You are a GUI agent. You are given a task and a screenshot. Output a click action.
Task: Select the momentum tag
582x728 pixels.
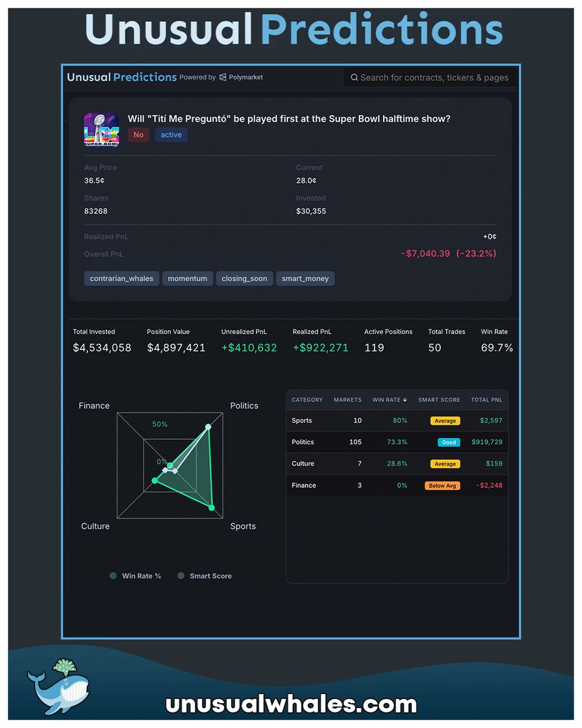click(187, 278)
